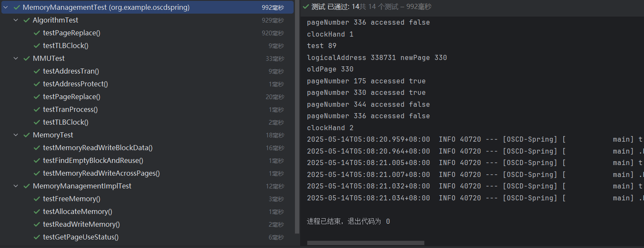Collapse the MemoryManagementImplTest group
The width and height of the screenshot is (644, 248).
pos(16,186)
